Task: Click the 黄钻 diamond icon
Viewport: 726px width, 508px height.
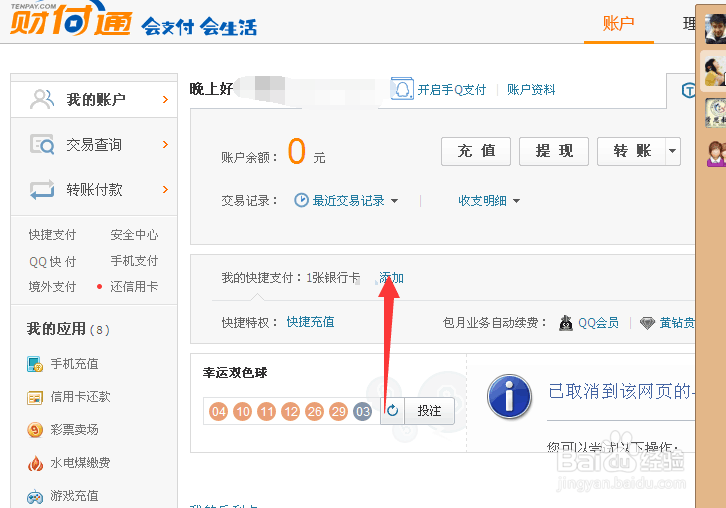Action: click(647, 323)
